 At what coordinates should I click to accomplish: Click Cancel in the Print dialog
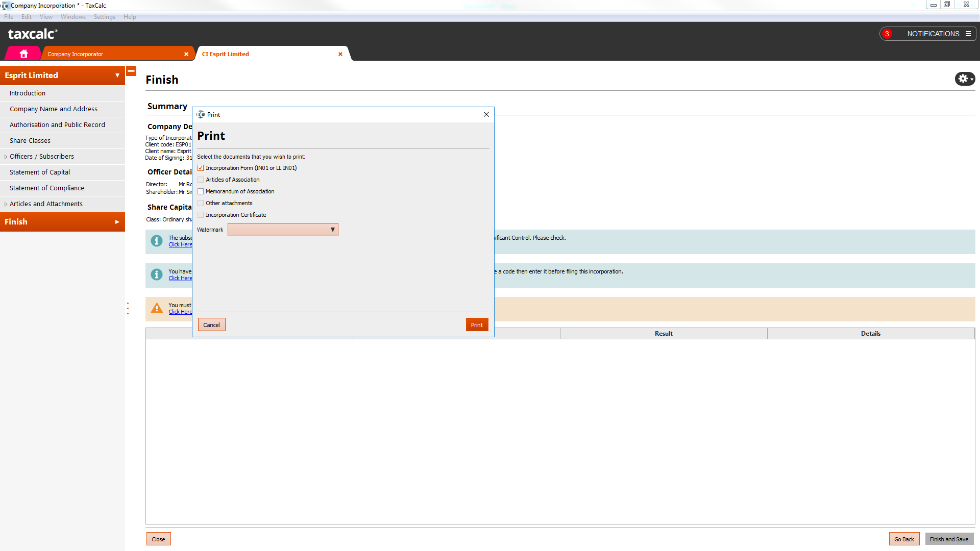[211, 325]
